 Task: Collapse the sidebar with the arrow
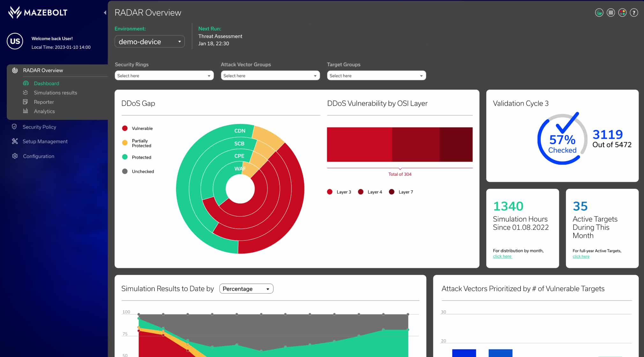(105, 13)
